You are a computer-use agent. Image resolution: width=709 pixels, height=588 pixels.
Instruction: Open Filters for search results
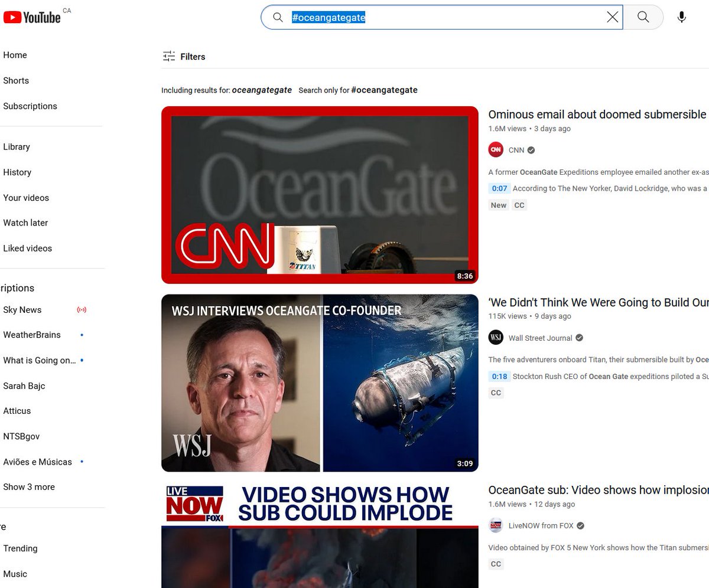click(184, 57)
